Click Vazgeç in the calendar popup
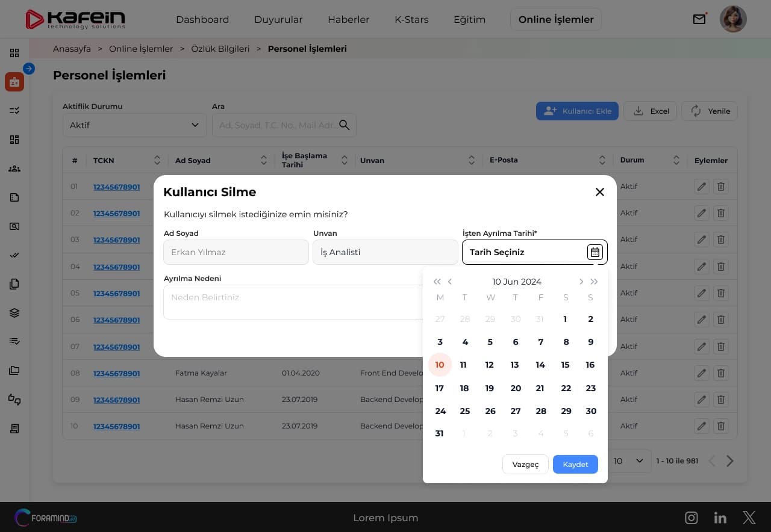 (525, 464)
